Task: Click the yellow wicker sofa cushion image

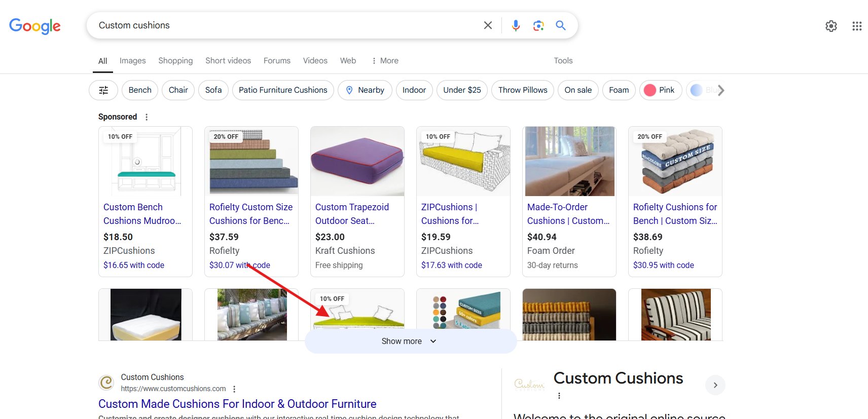Action: tap(463, 161)
